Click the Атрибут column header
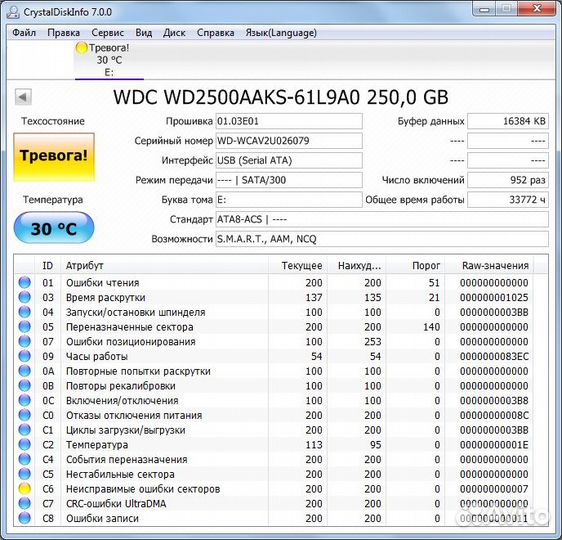 coord(165,266)
